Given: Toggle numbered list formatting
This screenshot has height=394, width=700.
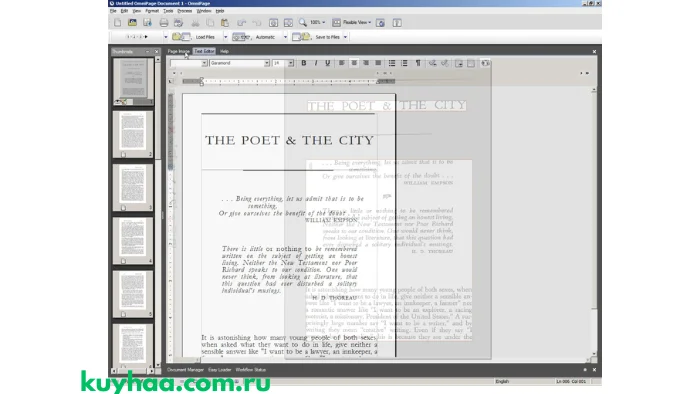Looking at the screenshot, I should click(x=404, y=63).
